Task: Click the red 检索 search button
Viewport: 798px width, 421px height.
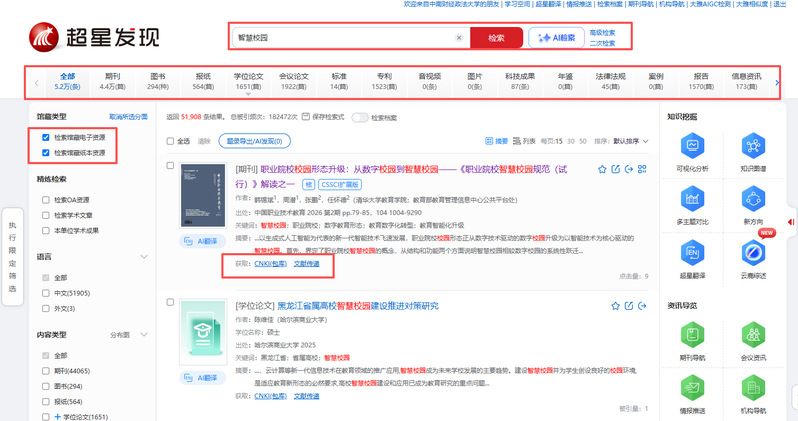Action: tap(496, 38)
